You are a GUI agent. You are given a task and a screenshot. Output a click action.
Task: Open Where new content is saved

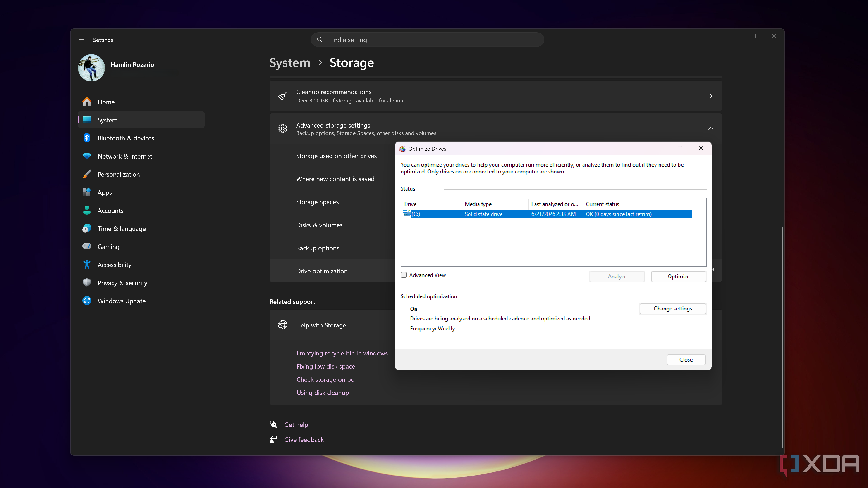point(335,179)
